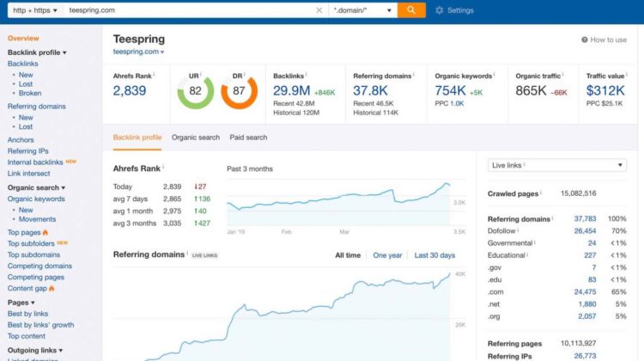
Task: Switch to the Organic search tab
Action: pyautogui.click(x=195, y=138)
